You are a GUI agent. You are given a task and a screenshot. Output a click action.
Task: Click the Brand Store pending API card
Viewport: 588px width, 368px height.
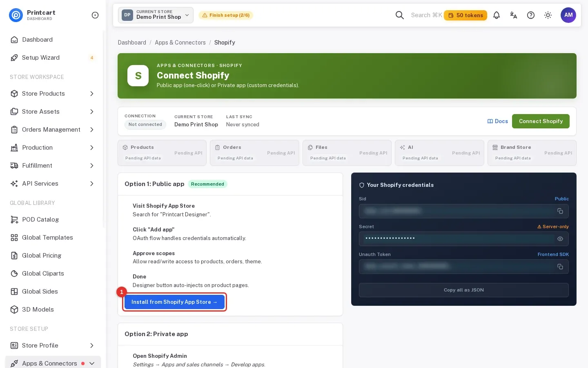[x=532, y=153]
